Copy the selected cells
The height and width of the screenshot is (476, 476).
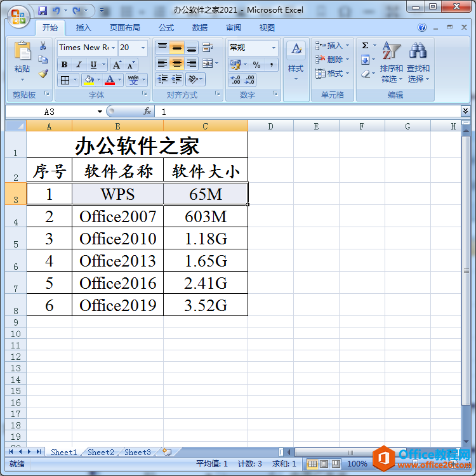[43, 60]
